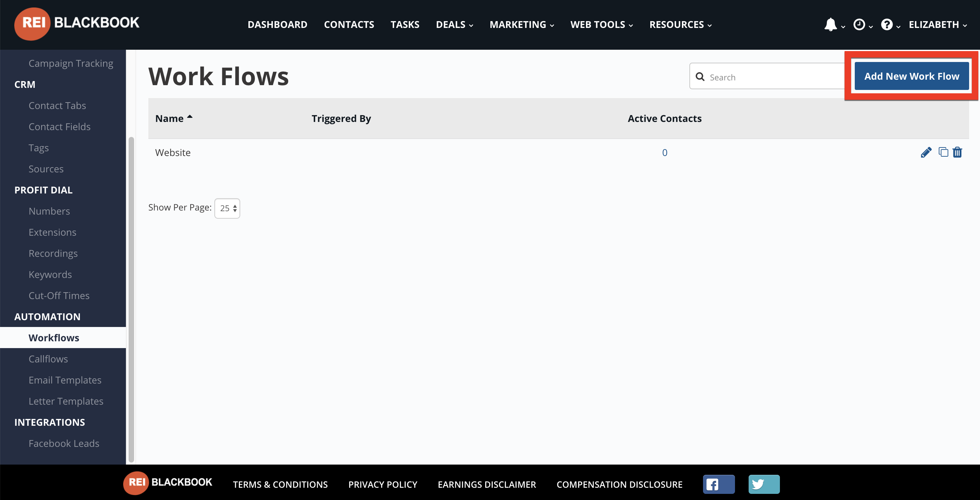This screenshot has width=980, height=500.
Task: Click into the Search field
Action: [x=768, y=76]
